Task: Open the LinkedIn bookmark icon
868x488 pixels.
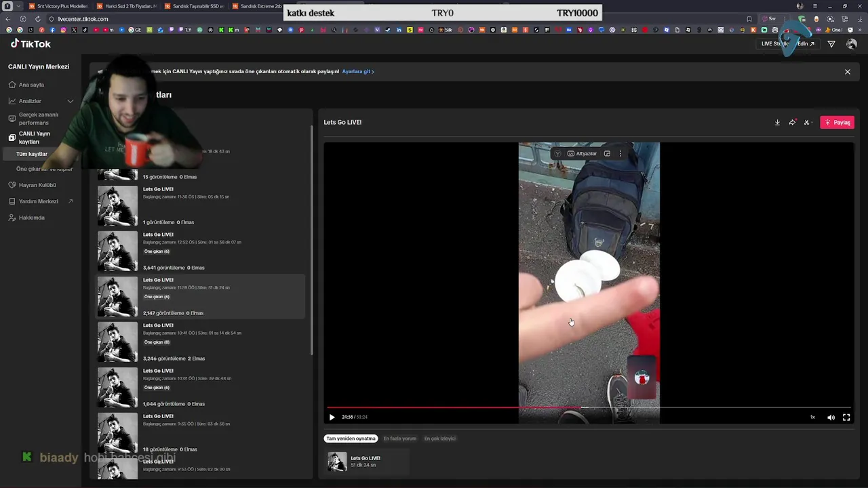Action: tap(399, 30)
